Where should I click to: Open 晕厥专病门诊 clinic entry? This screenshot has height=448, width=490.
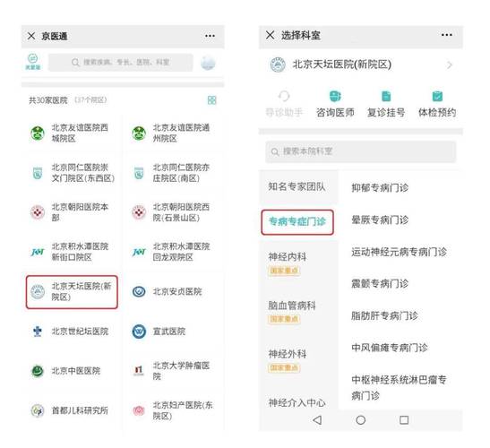coord(380,220)
